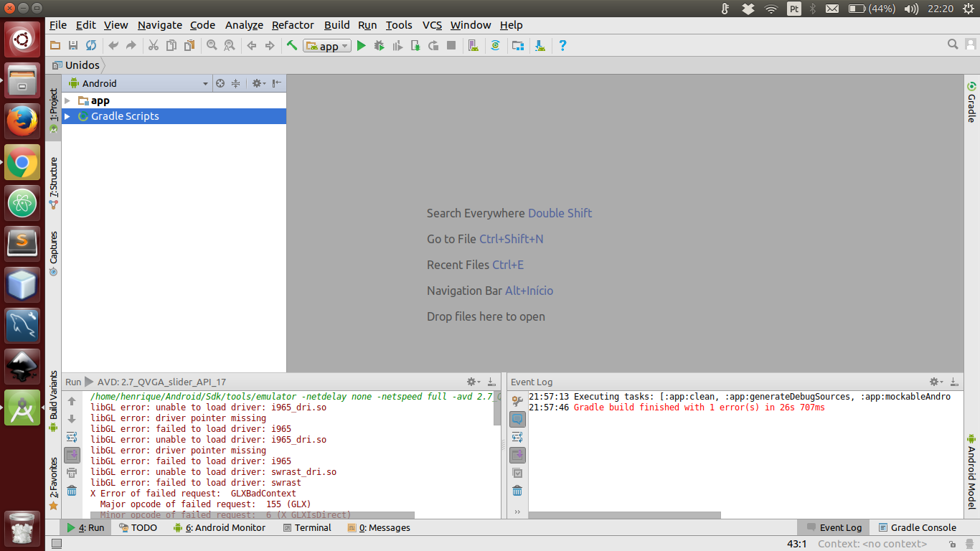This screenshot has height=551, width=980.
Task: Click the Open folder toolbar icon
Action: click(x=55, y=45)
